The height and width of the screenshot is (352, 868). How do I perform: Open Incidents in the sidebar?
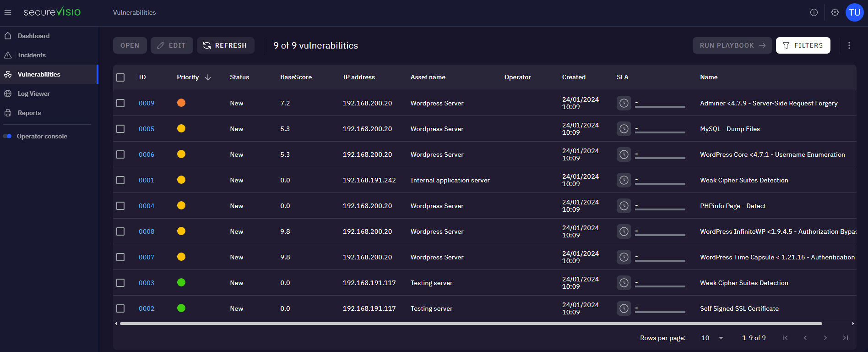click(x=49, y=55)
